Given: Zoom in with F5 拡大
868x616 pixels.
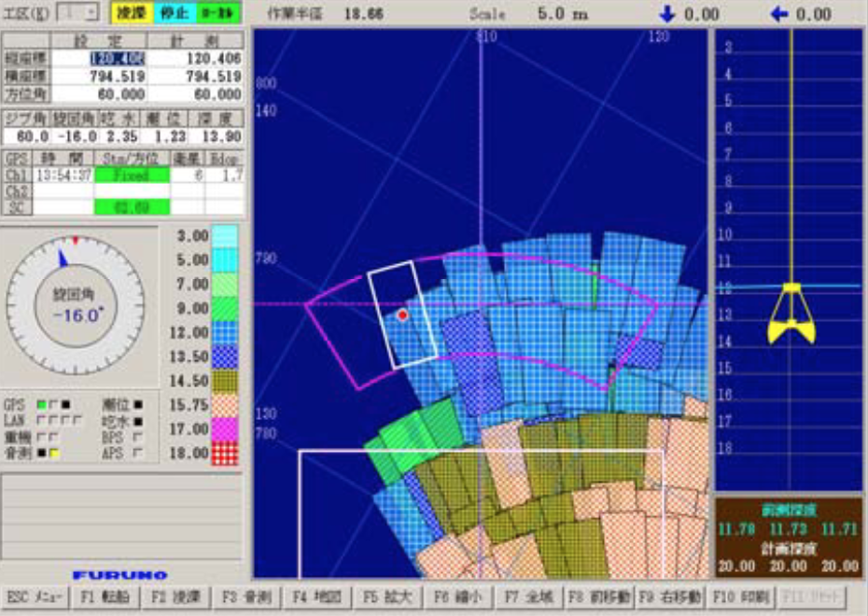Looking at the screenshot, I should click(x=388, y=597).
